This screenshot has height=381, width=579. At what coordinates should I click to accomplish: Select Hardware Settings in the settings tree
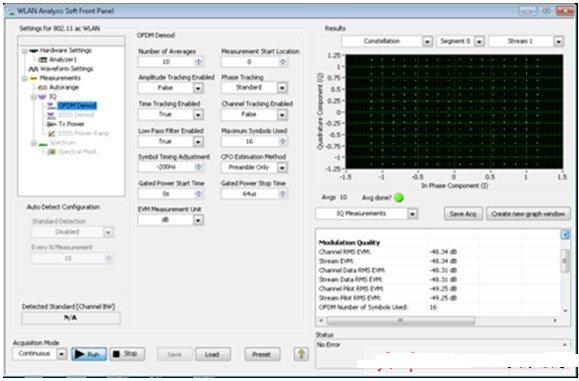click(x=66, y=50)
